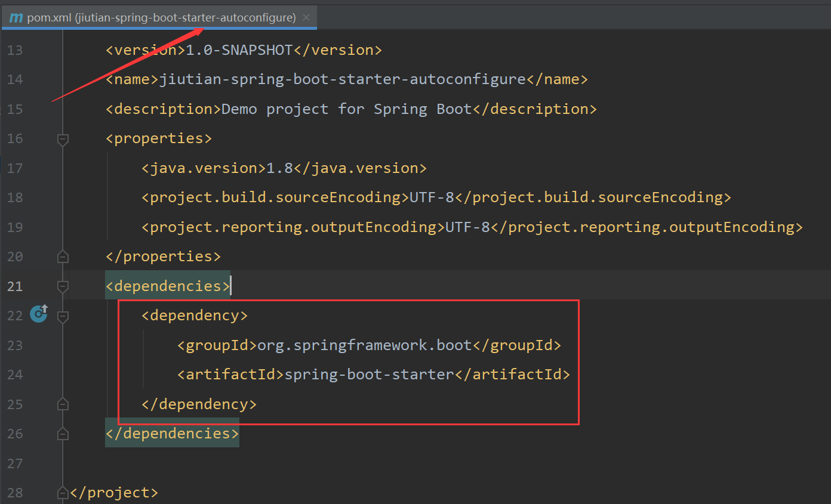
Task: Click the Maven 'm' icon in the pom.xml tab
Action: click(16, 18)
